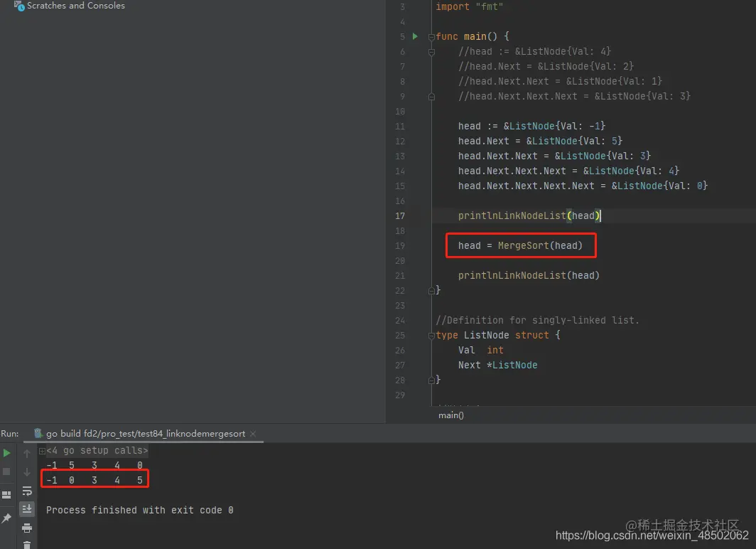
Task: Click comment '//head.Next.Next.Next = &ListNode{Val: 3}'
Action: (x=574, y=96)
